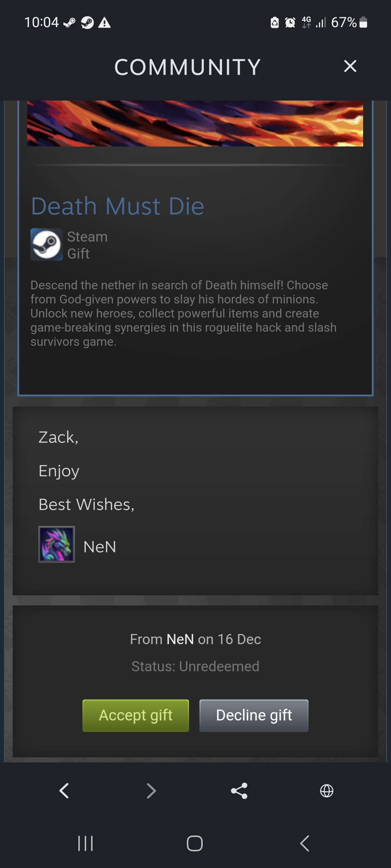391x868 pixels.
Task: Open in browser via globe icon
Action: click(x=327, y=791)
